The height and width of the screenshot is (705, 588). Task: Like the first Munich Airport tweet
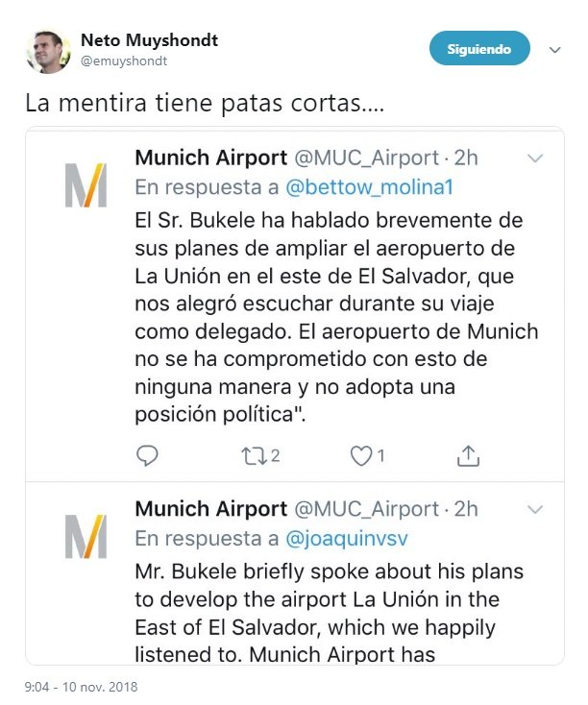tap(361, 454)
